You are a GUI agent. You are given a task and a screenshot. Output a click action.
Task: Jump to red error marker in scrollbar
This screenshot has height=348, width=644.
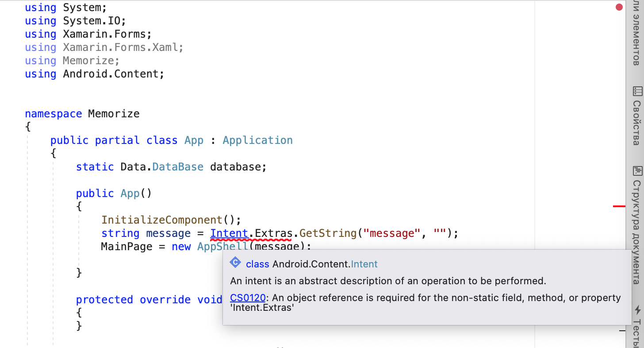(x=619, y=206)
